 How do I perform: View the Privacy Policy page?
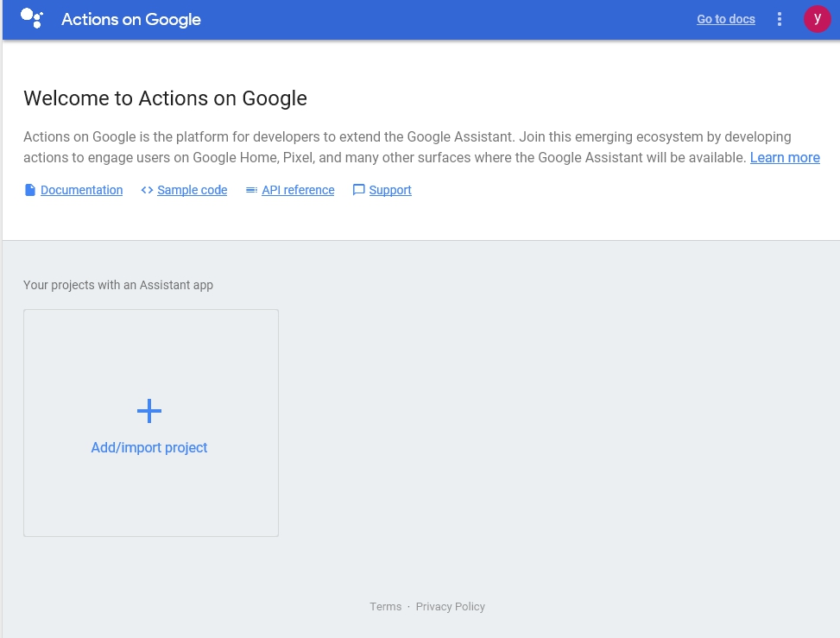click(x=450, y=606)
